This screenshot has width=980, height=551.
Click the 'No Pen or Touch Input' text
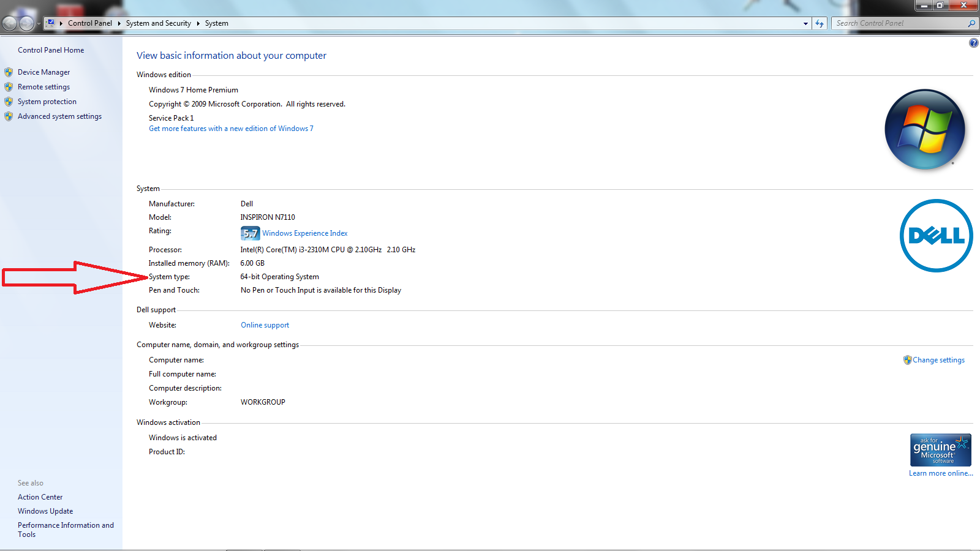321,290
